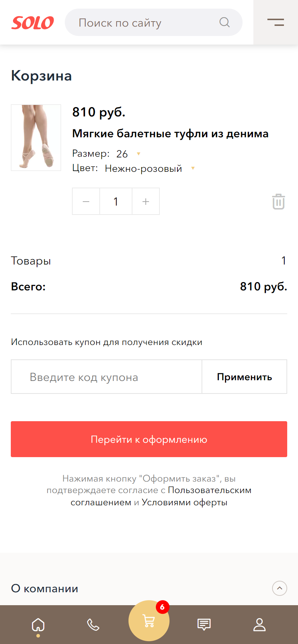
Task: Go to home via bottom bar
Action: point(38,625)
